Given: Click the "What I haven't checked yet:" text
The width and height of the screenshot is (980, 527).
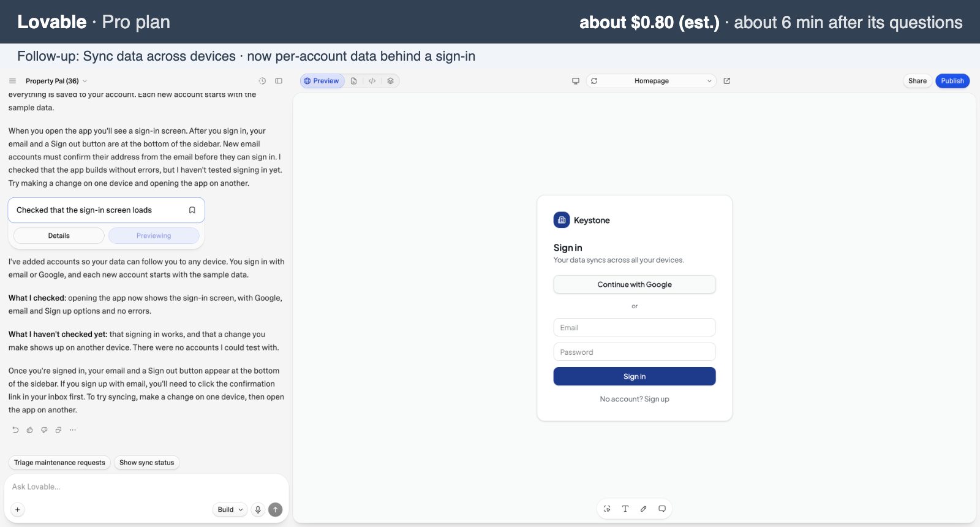Looking at the screenshot, I should (x=58, y=335).
